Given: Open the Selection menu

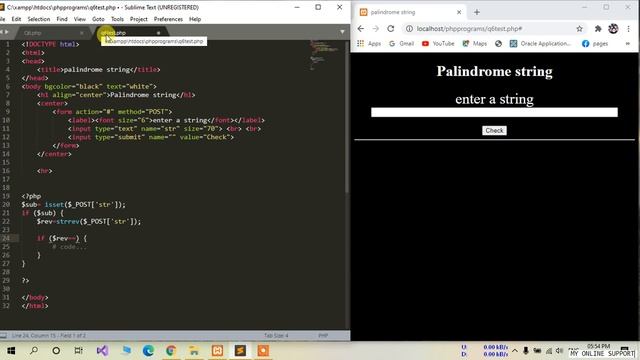Looking at the screenshot, I should pos(39,19).
